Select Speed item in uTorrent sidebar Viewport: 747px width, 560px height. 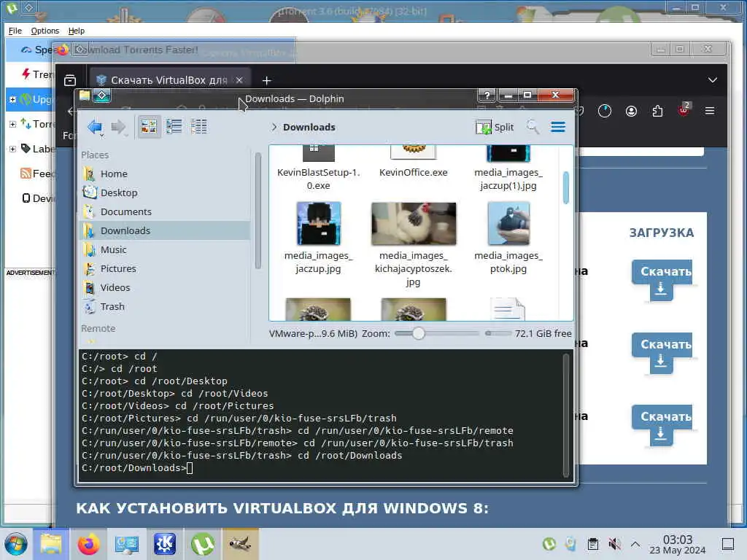pos(37,50)
